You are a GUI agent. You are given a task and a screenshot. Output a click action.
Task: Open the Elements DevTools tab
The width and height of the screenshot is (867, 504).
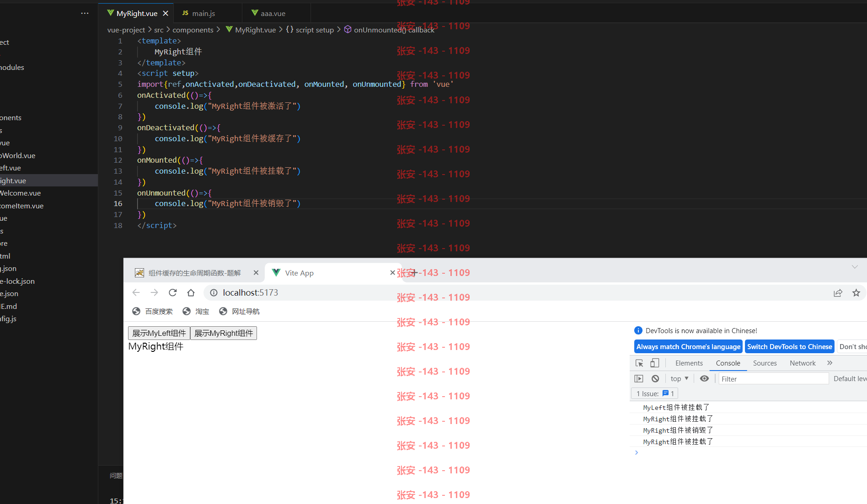click(689, 363)
